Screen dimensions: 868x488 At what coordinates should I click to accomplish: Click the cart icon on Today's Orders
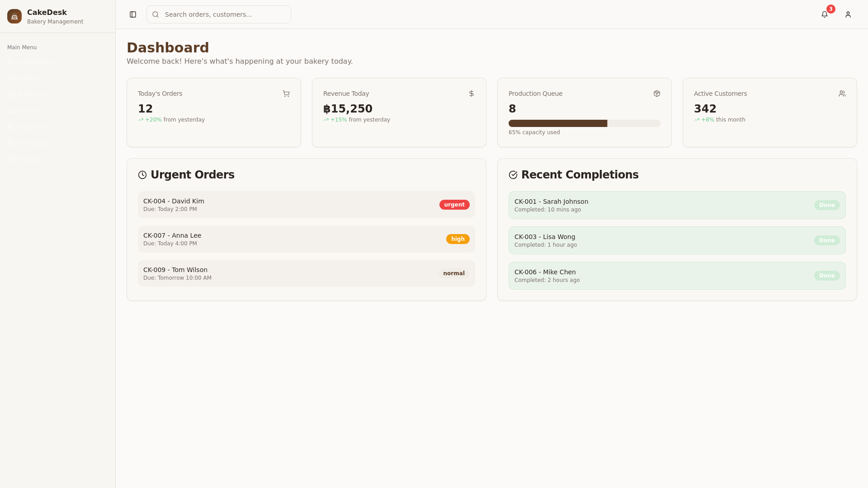click(x=286, y=94)
